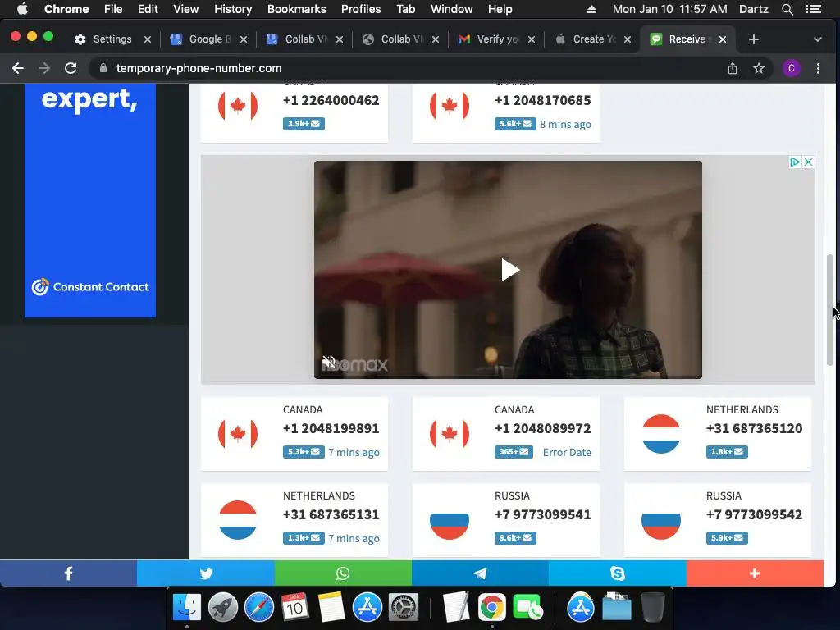Switch to the Verify yo Gmail tab

498,39
